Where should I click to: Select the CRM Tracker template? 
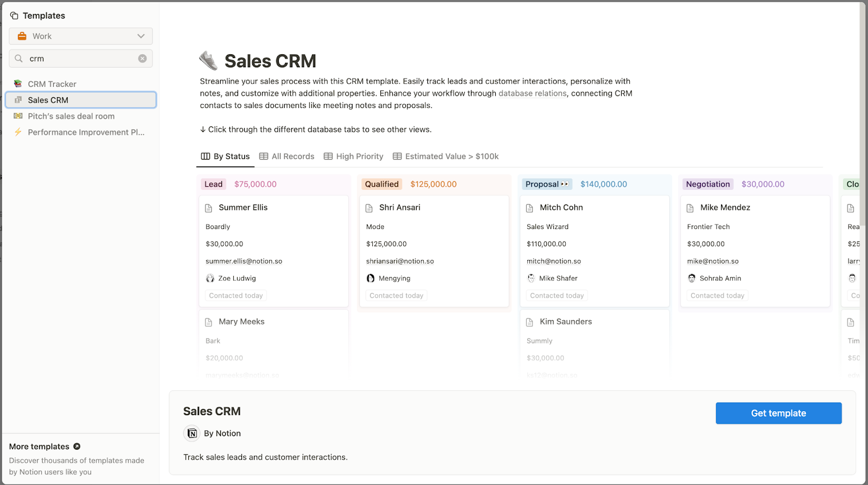click(81, 84)
